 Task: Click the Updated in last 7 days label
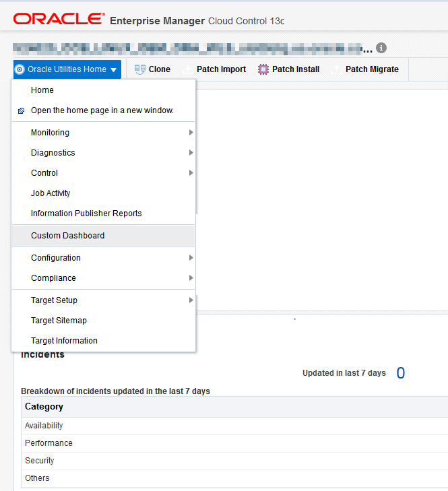[x=344, y=373]
